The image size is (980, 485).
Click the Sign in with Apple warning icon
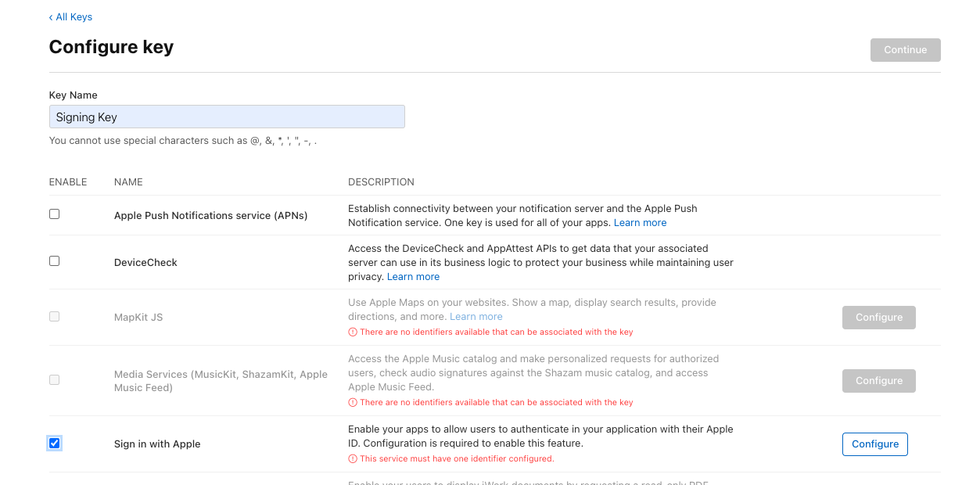(x=353, y=459)
